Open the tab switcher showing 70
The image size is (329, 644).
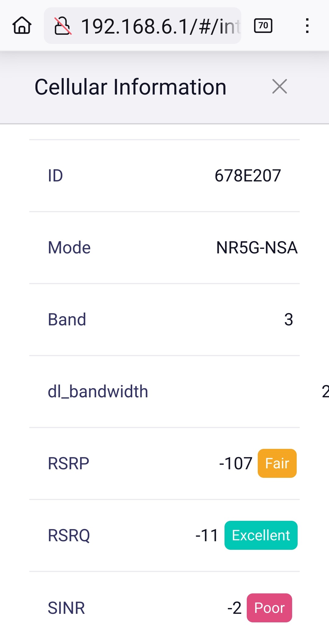pos(263,26)
